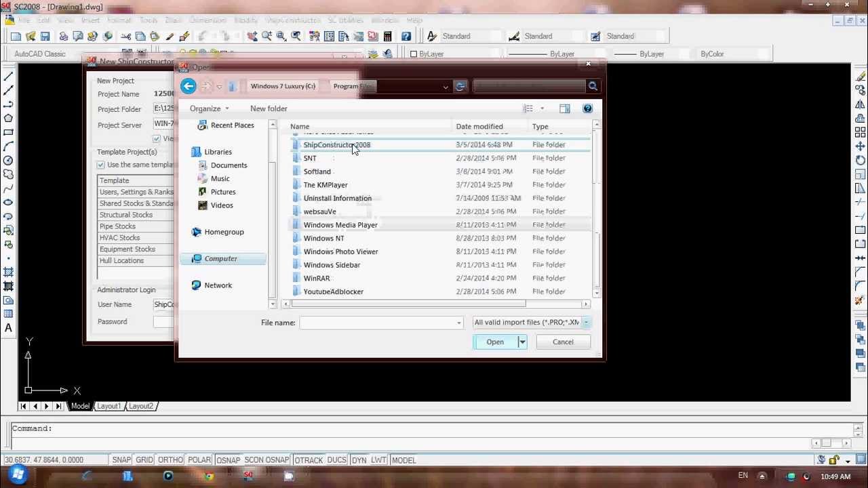Screen dimensions: 868x488
Task: Open the Organize dropdown menu
Action: [210, 108]
